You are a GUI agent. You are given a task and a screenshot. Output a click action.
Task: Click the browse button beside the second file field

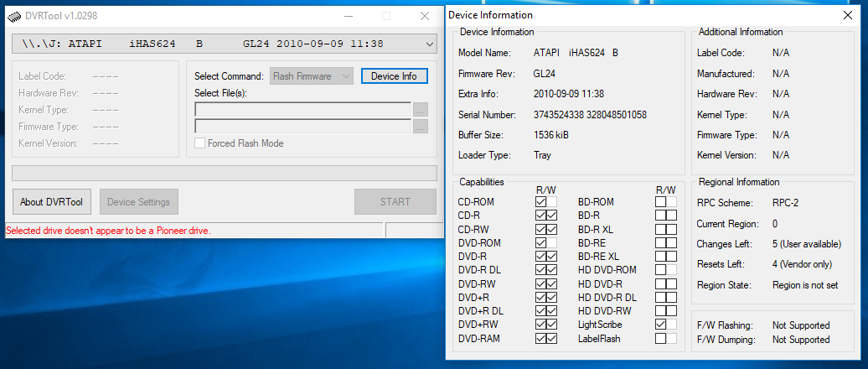pyautogui.click(x=420, y=127)
